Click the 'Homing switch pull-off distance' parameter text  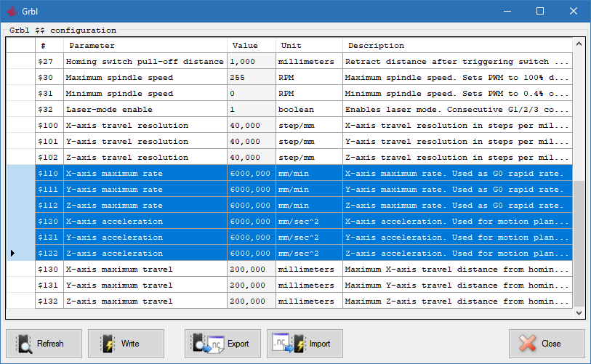(145, 62)
